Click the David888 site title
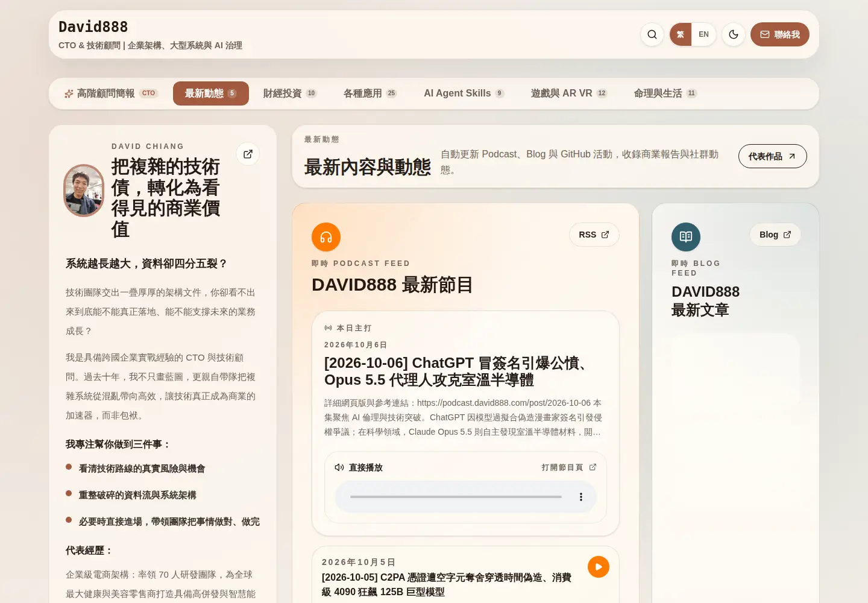 93,27
